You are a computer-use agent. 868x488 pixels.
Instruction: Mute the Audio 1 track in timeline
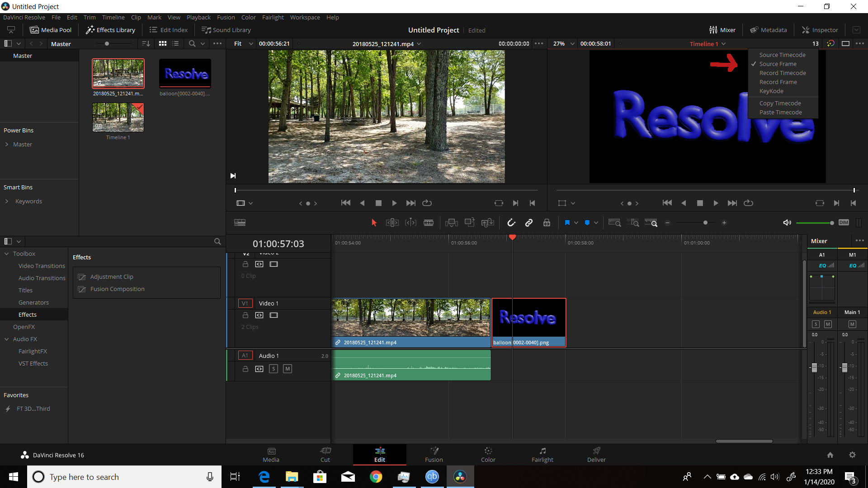[x=288, y=369]
